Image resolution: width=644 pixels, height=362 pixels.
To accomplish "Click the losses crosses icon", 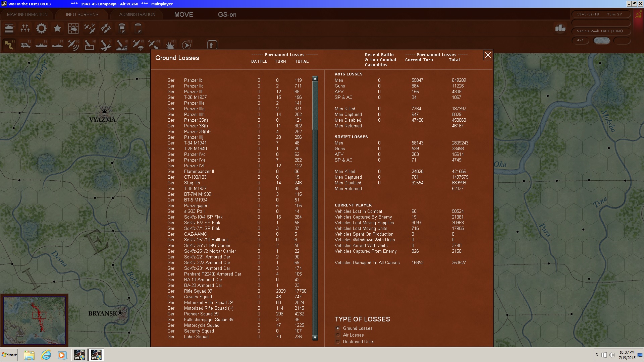I will click(25, 28).
